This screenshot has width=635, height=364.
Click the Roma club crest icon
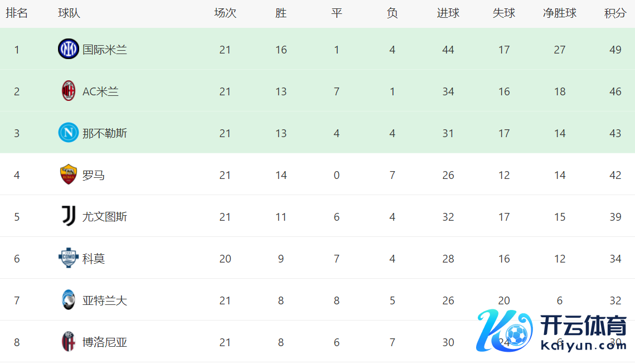click(x=68, y=174)
